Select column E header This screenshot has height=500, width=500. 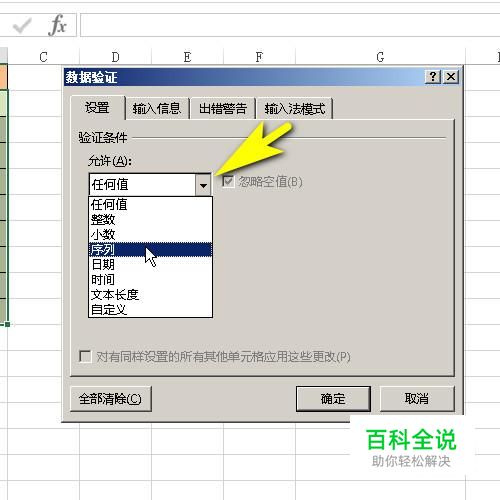point(187,57)
